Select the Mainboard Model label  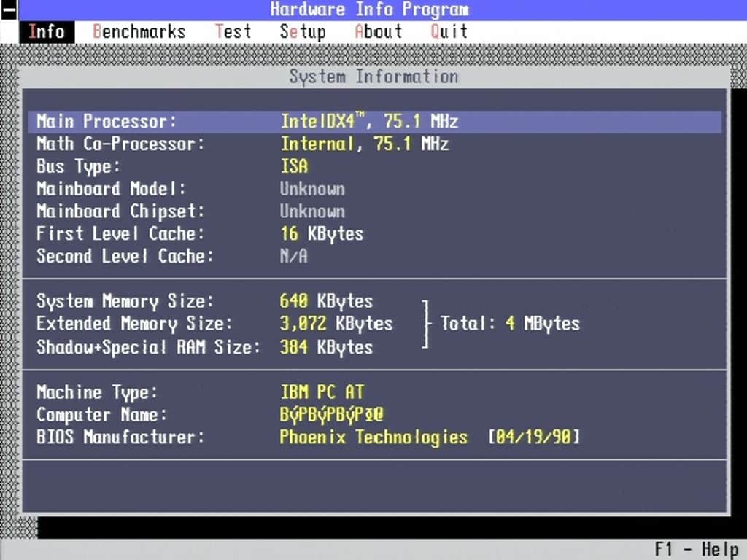(111, 189)
